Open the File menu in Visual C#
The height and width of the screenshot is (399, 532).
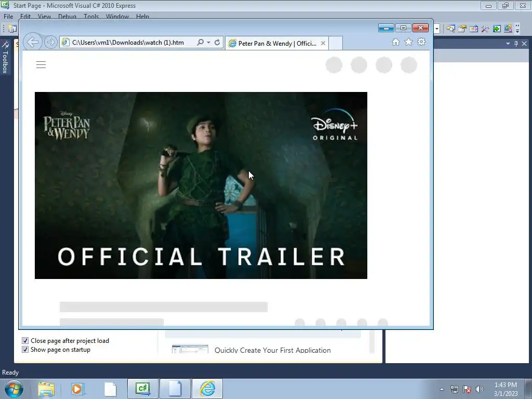8,16
